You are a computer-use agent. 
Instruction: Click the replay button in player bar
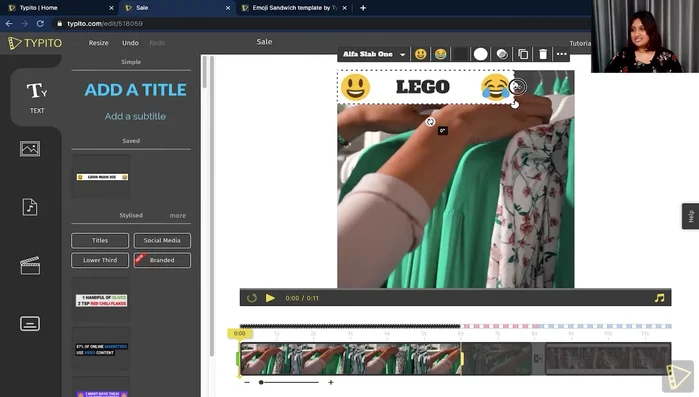251,298
